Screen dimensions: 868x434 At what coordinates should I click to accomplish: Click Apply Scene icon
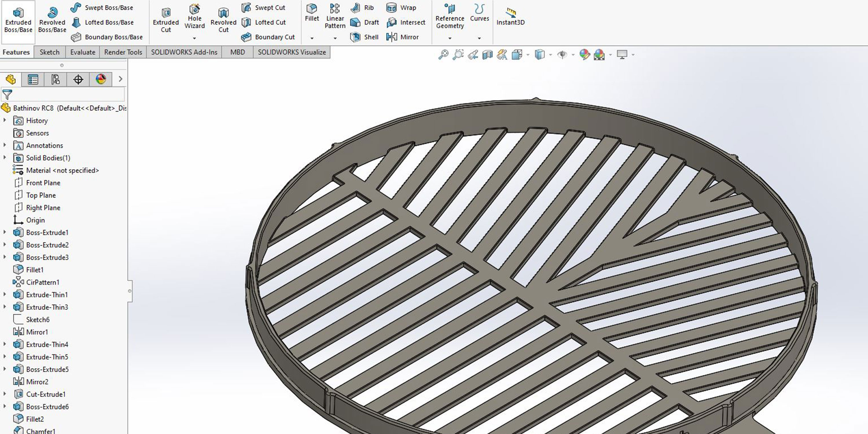pos(599,55)
